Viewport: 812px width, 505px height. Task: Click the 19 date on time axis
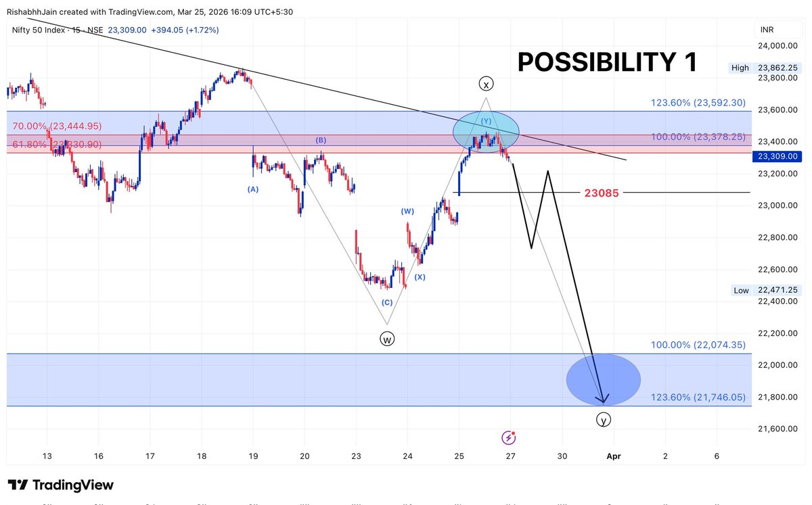(x=253, y=456)
